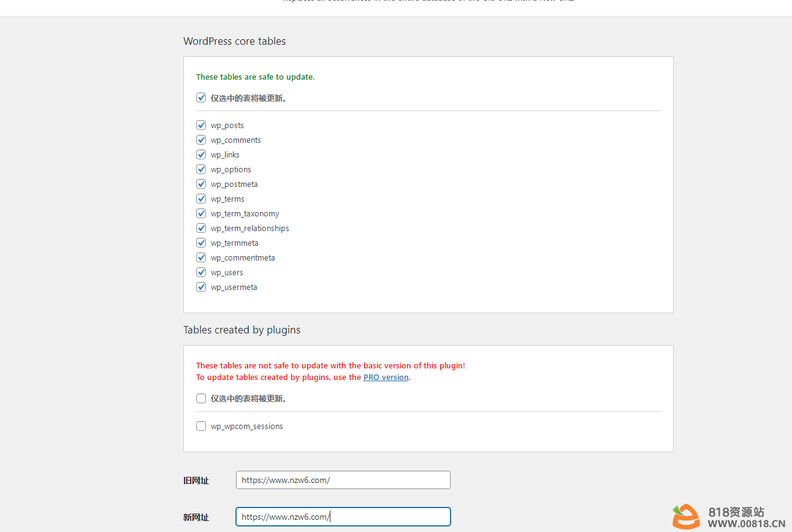Viewport: 792px width, 532px height.
Task: Click the wp_usermeta label text
Action: tap(234, 287)
